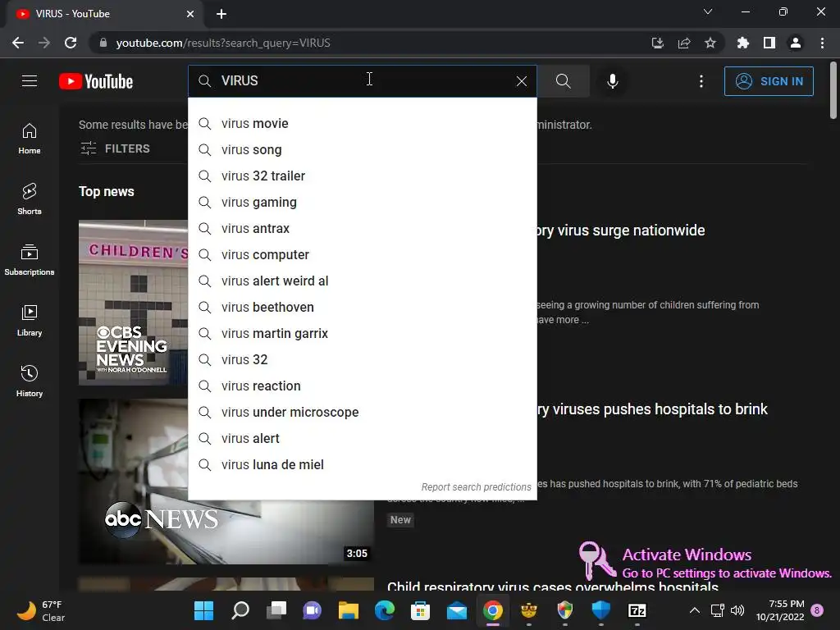Choose the plain 'virus alert' suggestion
Image resolution: width=840 pixels, height=630 pixels.
(x=362, y=438)
